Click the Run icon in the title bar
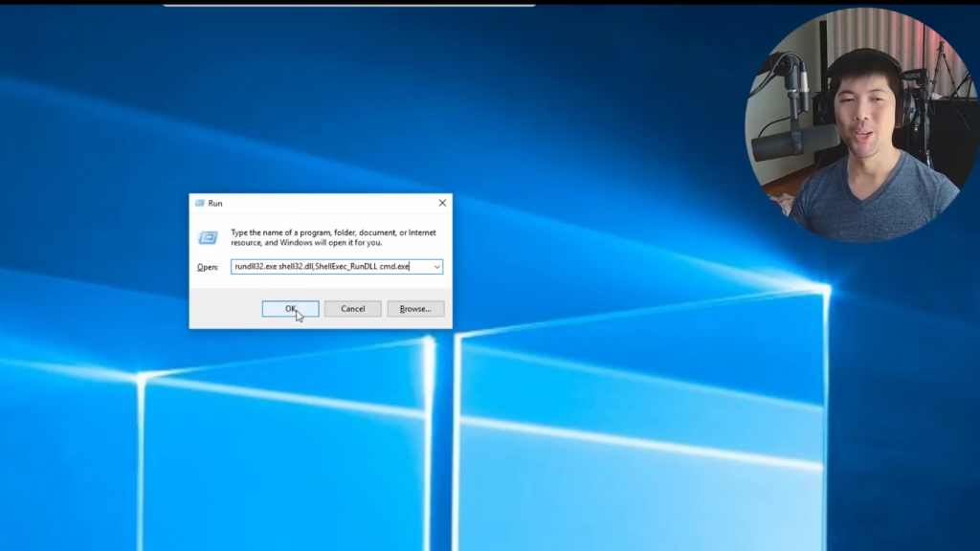This screenshot has width=980, height=551. 200,203
